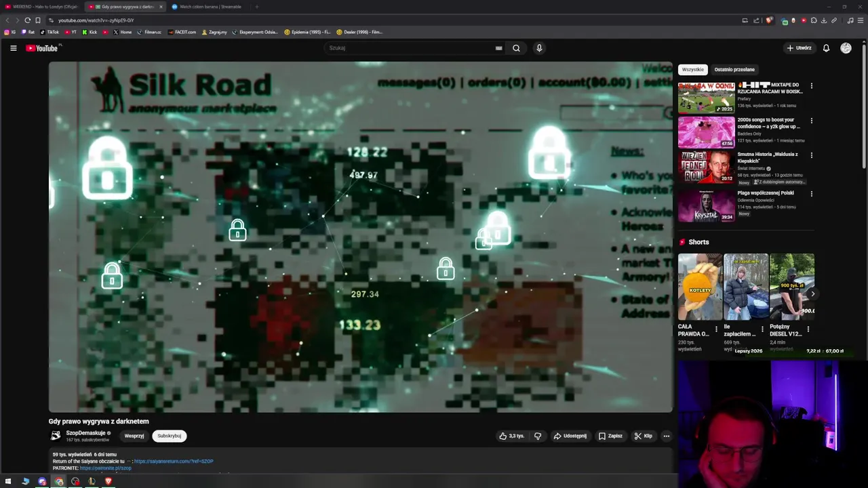Dislike the video with thumbs-down
This screenshot has height=488, width=868.
[x=538, y=436]
